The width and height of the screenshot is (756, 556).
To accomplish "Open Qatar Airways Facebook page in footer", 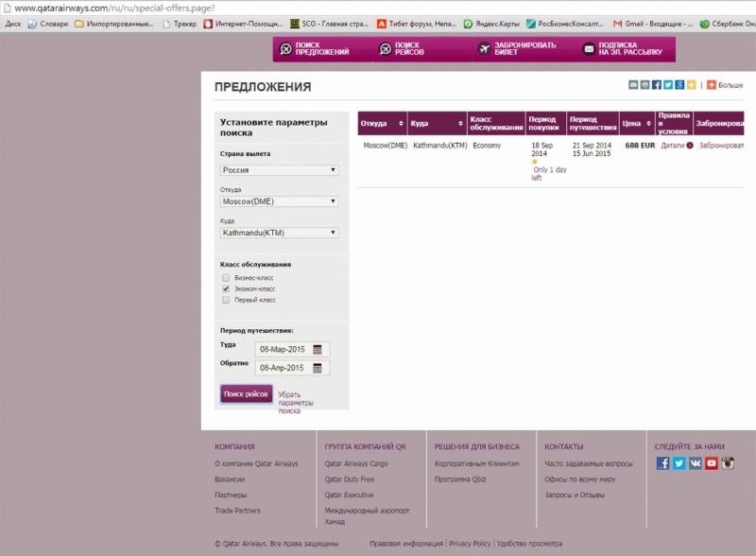I will coord(663,463).
